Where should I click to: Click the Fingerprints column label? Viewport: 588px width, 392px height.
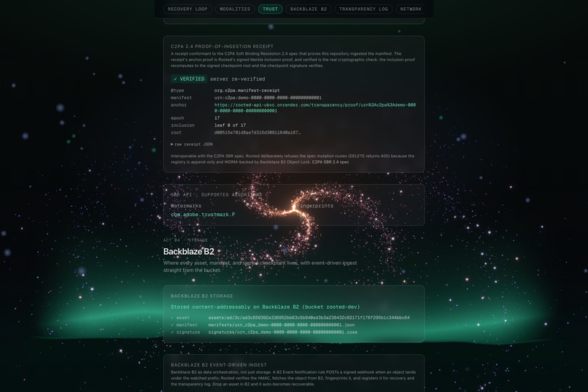315,206
